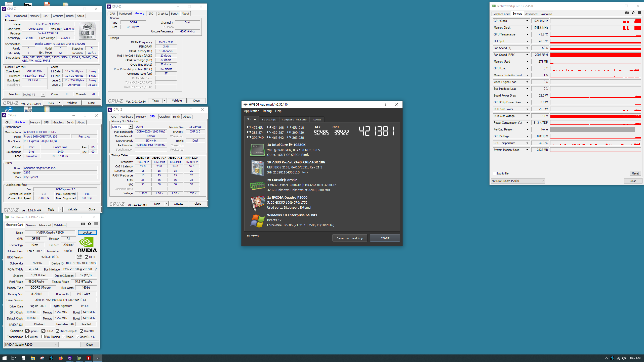Click the camera icon in the GPU-Z Sensors window
This screenshot has width=644, height=362.
click(x=626, y=13)
